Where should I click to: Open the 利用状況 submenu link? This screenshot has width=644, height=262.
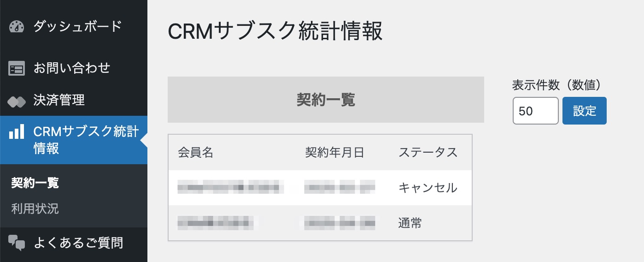tap(35, 209)
